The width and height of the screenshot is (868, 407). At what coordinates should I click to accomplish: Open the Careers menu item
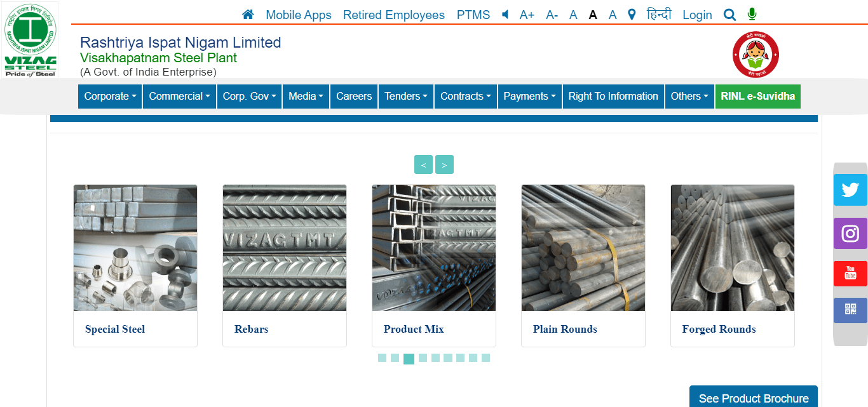353,96
